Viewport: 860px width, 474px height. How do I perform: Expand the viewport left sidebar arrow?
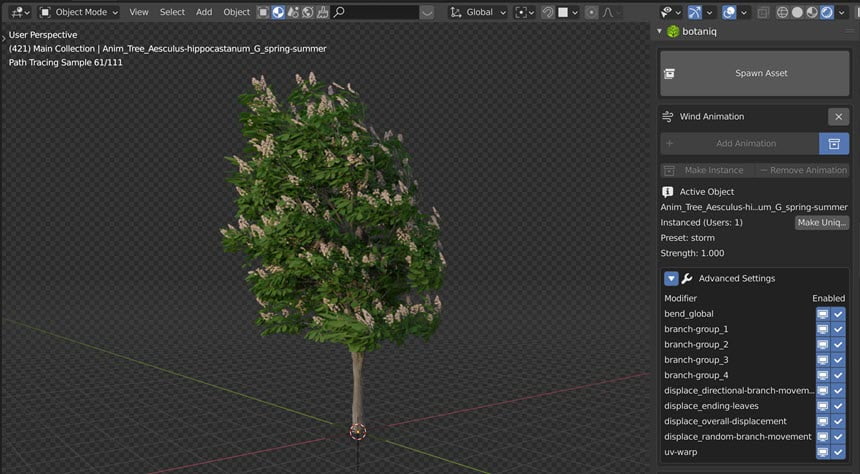(x=4, y=38)
